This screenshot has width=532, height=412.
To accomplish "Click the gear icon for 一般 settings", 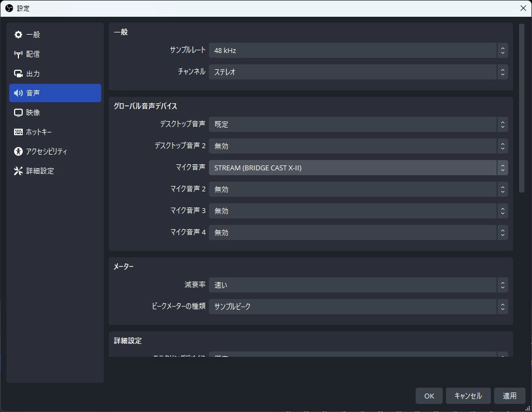I will [x=18, y=35].
